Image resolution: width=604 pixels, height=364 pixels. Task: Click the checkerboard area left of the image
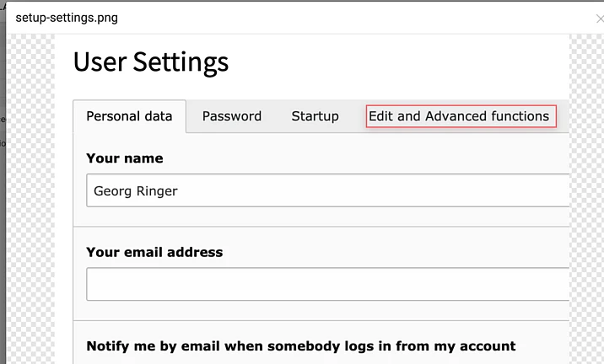[31, 211]
